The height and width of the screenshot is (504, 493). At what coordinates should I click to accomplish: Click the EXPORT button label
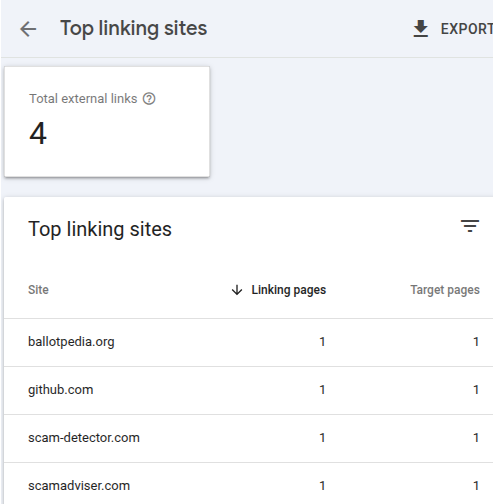[467, 29]
